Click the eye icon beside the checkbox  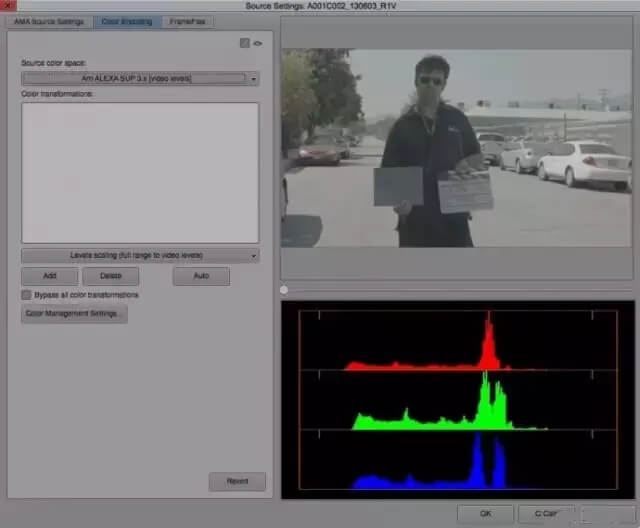click(x=257, y=43)
